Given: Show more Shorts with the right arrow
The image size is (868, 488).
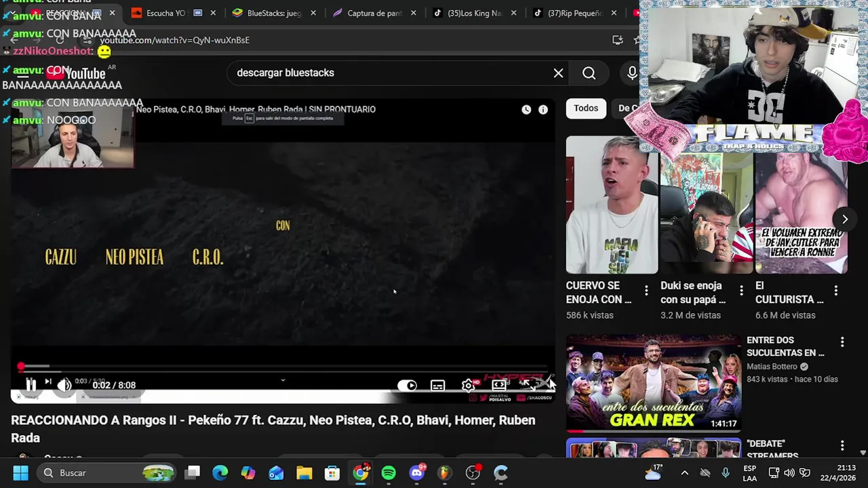Looking at the screenshot, I should point(844,219).
